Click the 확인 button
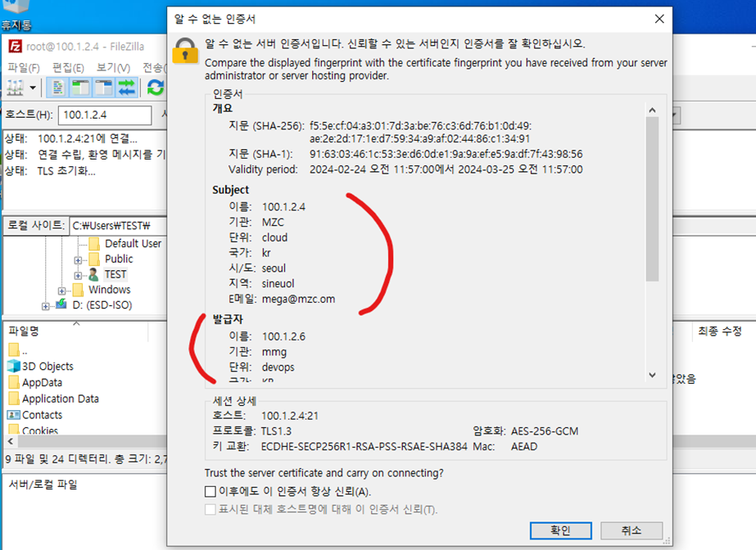756x550 pixels. [x=561, y=530]
